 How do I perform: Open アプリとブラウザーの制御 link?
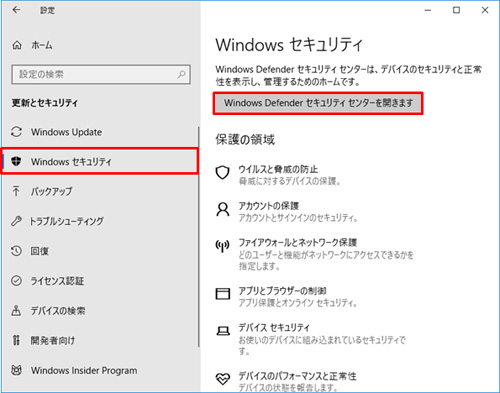pos(282,291)
